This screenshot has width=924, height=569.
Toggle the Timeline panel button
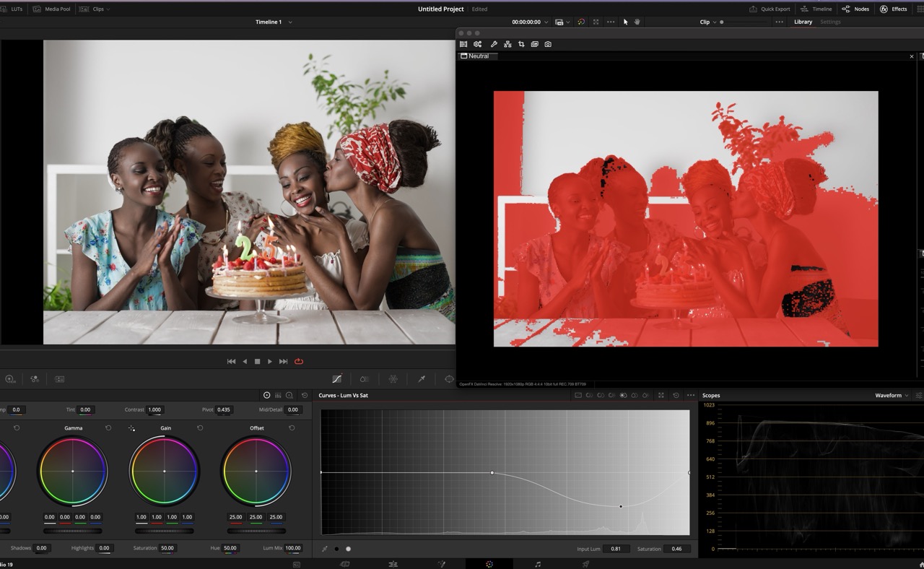[x=816, y=9]
